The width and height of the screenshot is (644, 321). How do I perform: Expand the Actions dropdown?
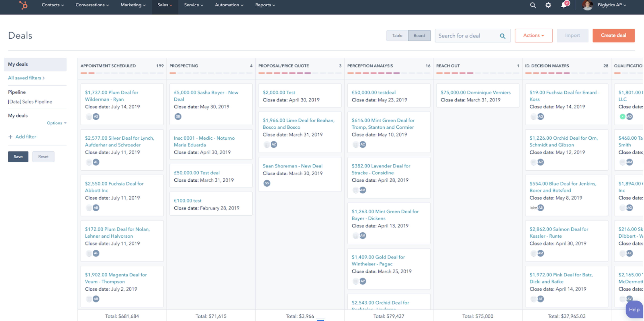(534, 35)
